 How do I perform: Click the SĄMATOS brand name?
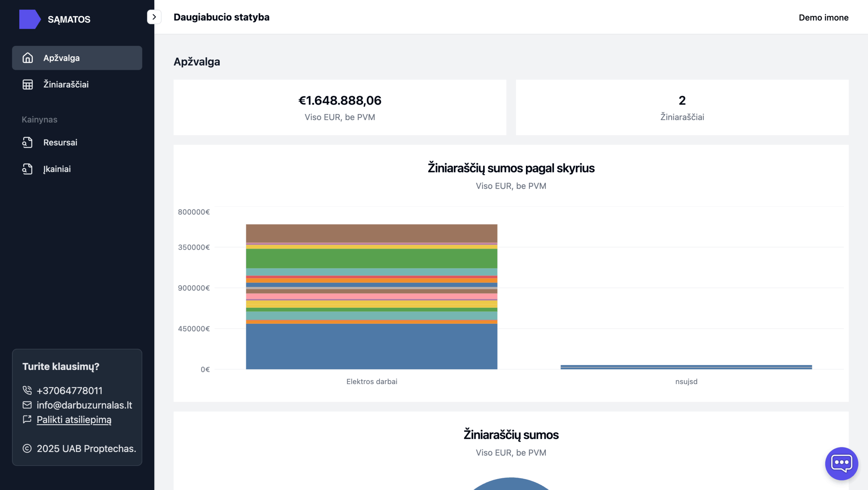[69, 19]
